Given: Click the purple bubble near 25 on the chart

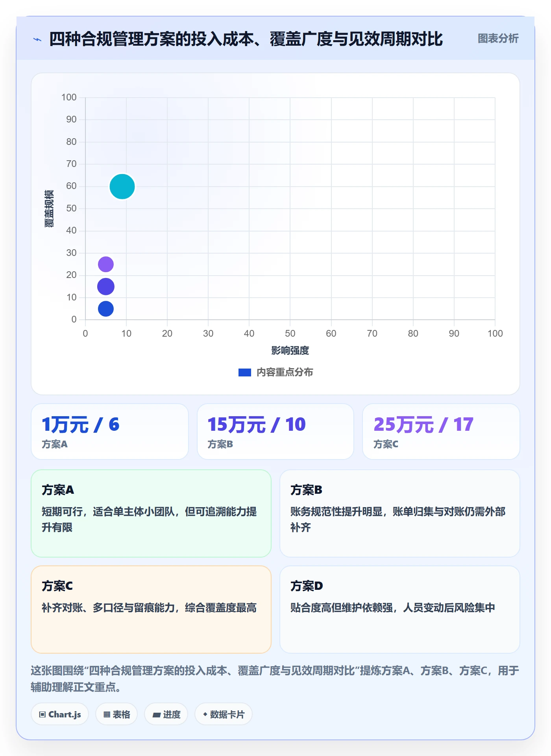Looking at the screenshot, I should pos(105,264).
